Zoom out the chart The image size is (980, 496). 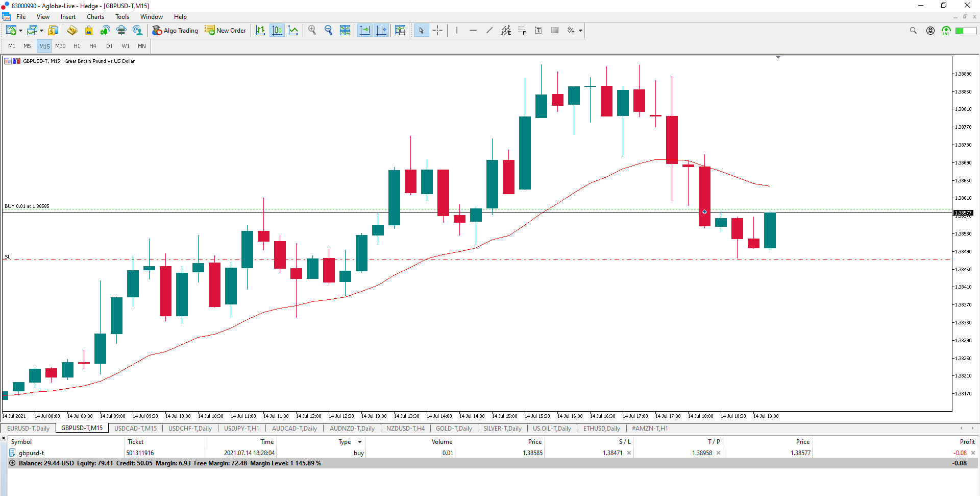[x=329, y=31]
